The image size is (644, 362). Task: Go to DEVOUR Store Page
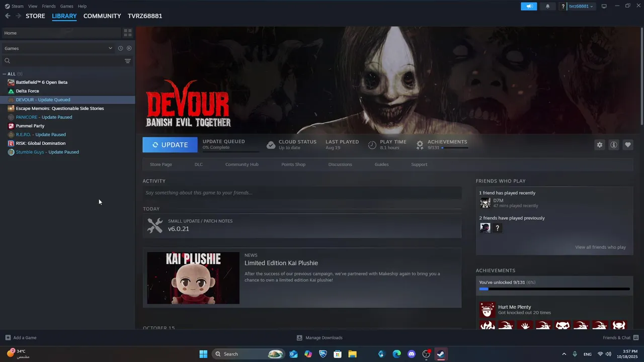pyautogui.click(x=161, y=164)
